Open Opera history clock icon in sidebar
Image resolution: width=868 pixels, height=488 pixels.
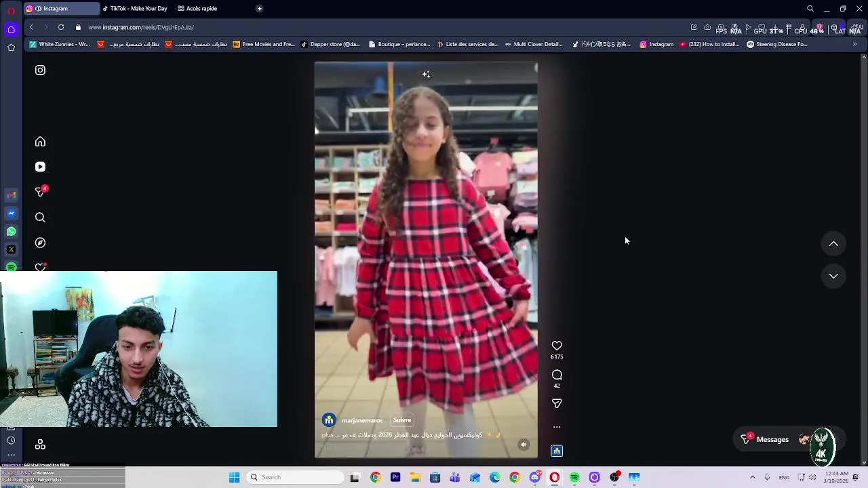(11, 441)
